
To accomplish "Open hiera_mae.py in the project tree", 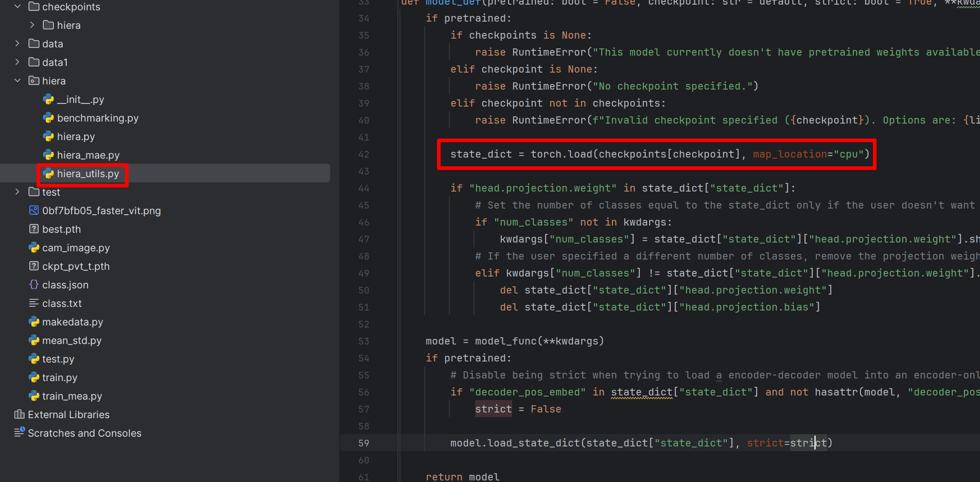I will 89,155.
